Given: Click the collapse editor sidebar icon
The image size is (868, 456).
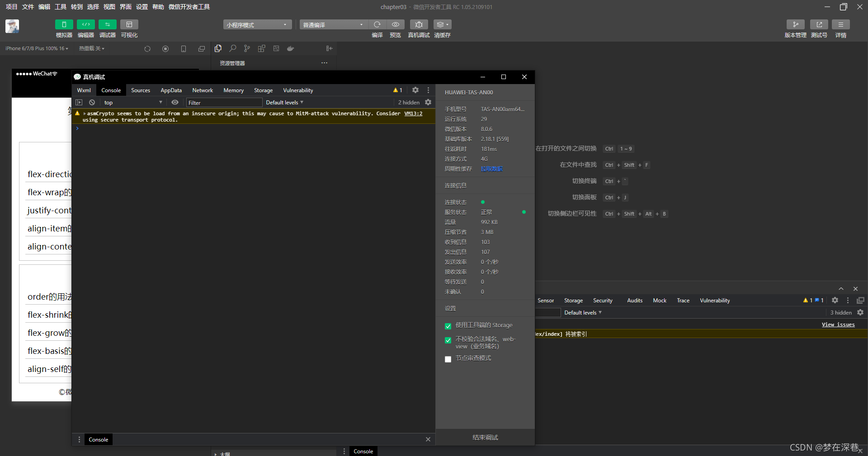Looking at the screenshot, I should pyautogui.click(x=329, y=48).
